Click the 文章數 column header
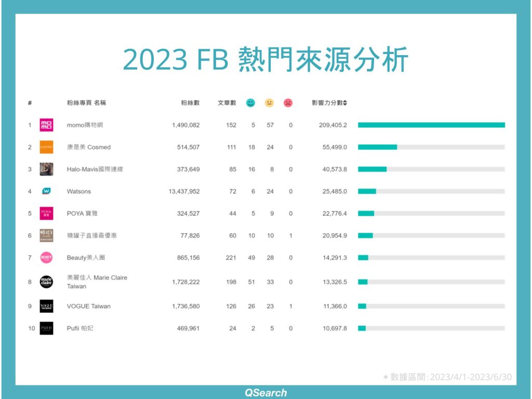The image size is (532, 399). (227, 103)
